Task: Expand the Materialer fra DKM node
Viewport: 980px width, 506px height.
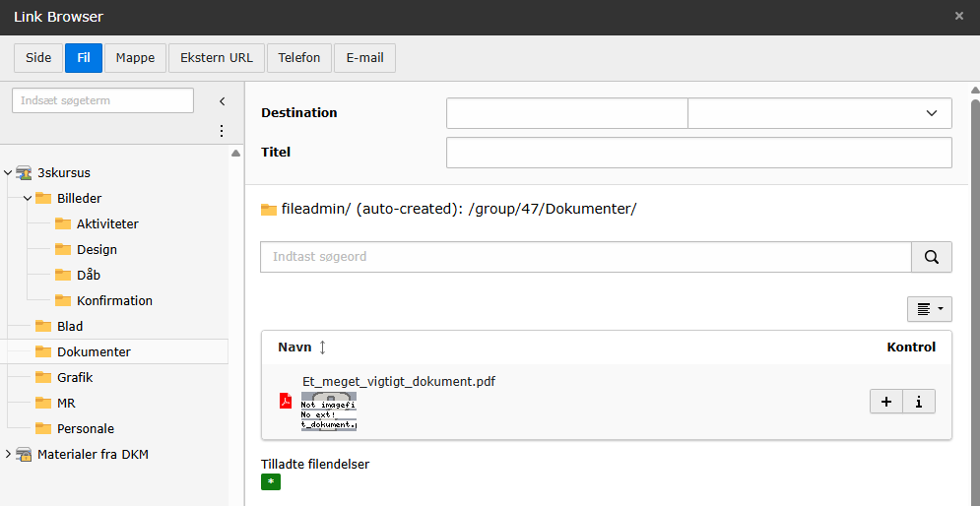Action: [8, 454]
